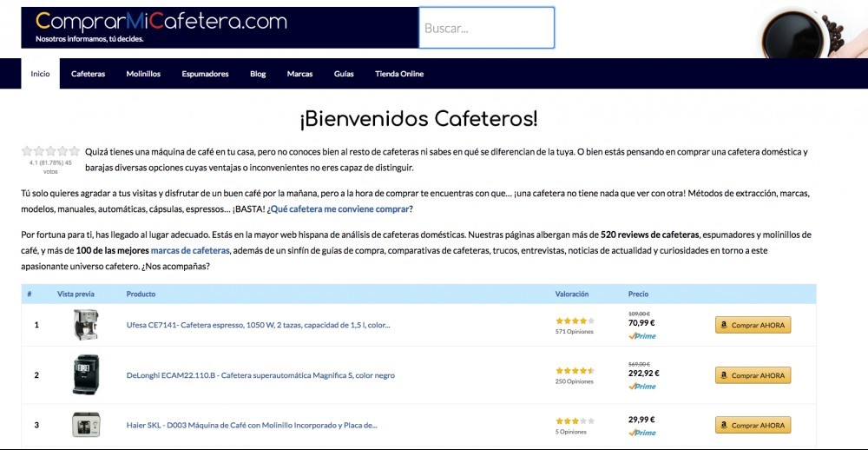This screenshot has height=450, width=868.
Task: Click Comprar AHORA for the Ufesa CE7141
Action: 753,325
